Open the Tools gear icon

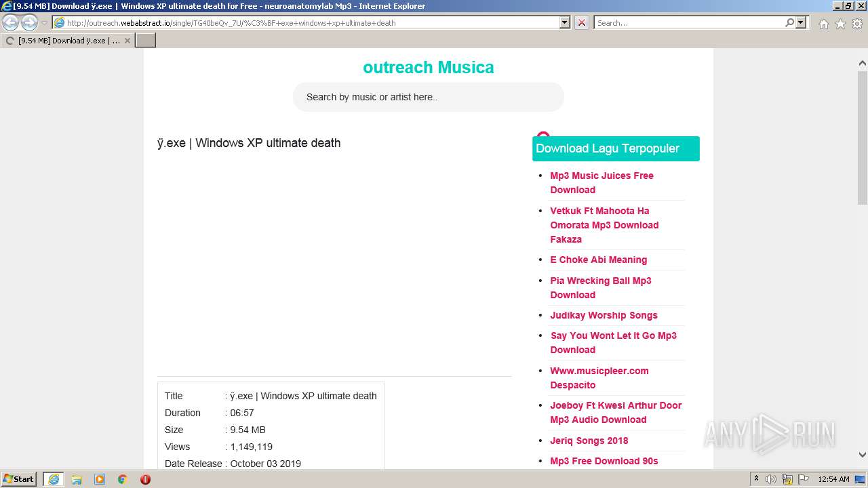click(x=857, y=24)
